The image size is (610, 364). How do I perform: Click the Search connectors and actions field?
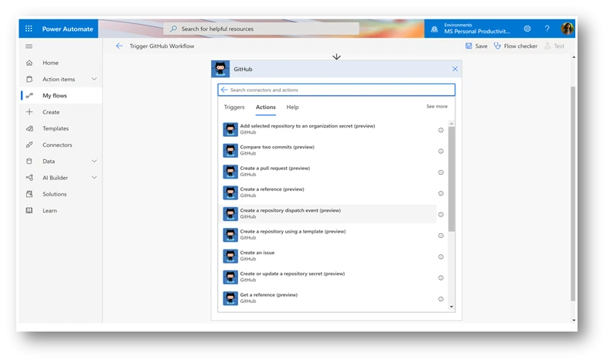pyautogui.click(x=340, y=90)
